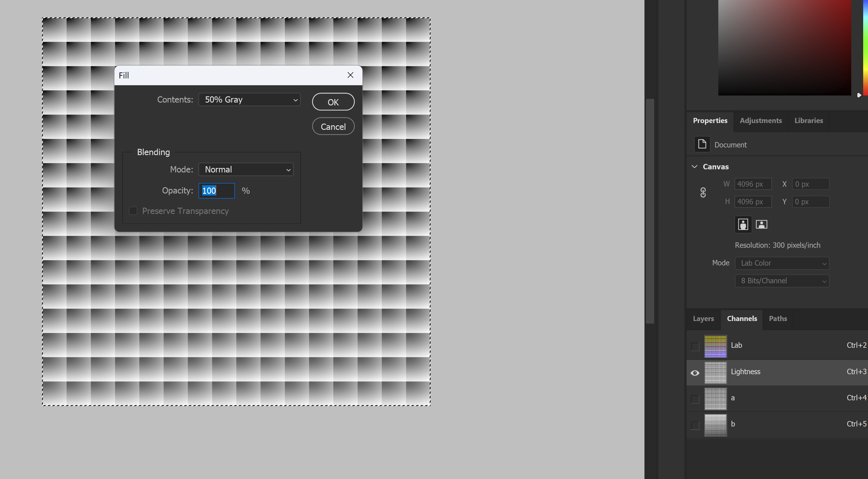868x479 pixels.
Task: Hide the Lightness channel eye icon
Action: (695, 372)
